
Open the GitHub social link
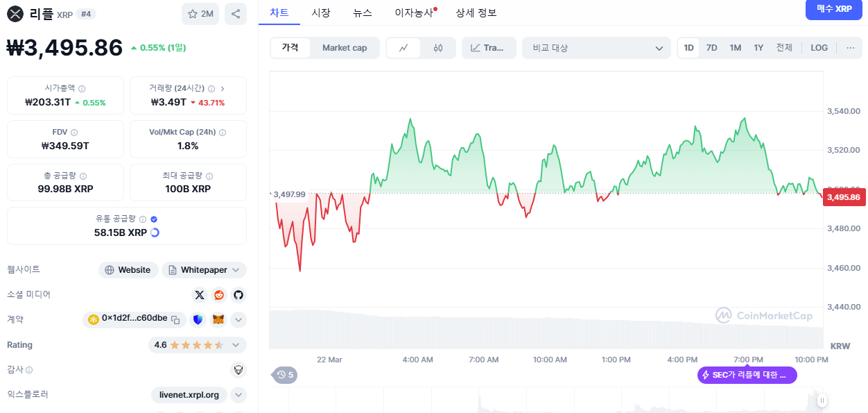pos(238,295)
